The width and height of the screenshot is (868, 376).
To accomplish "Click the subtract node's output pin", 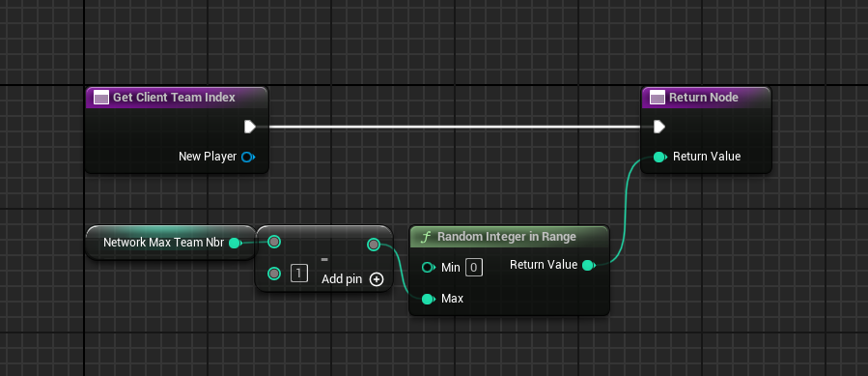I will 374,245.
